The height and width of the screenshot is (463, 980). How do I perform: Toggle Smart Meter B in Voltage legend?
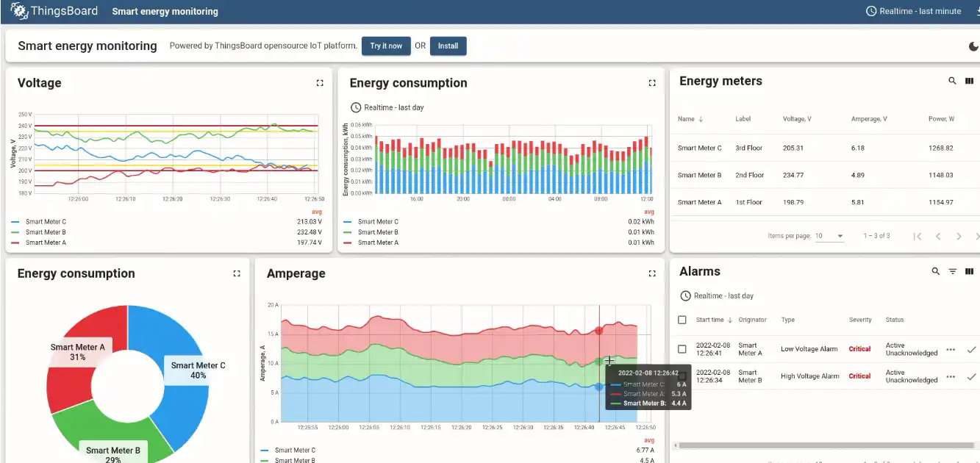tap(46, 232)
